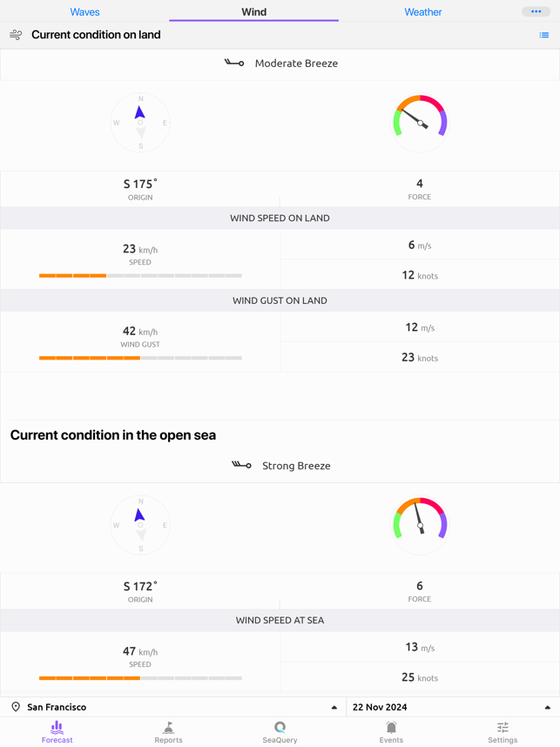Expand the San Francisco location selector

(x=334, y=707)
